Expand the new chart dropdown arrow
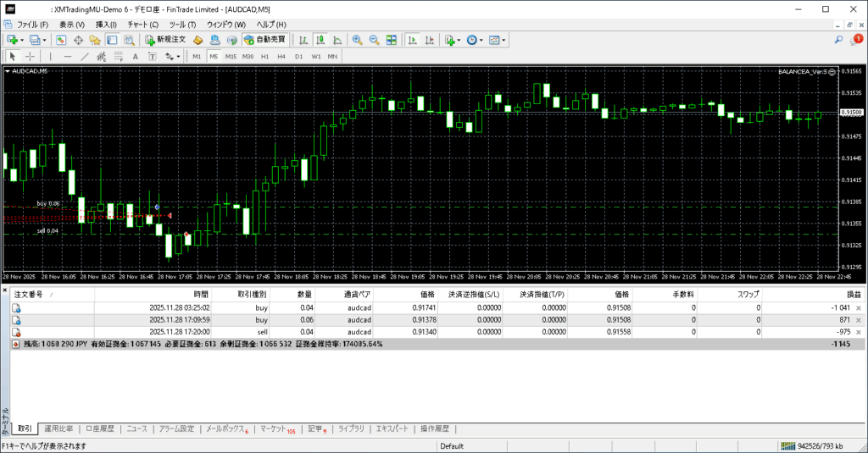 (23, 40)
